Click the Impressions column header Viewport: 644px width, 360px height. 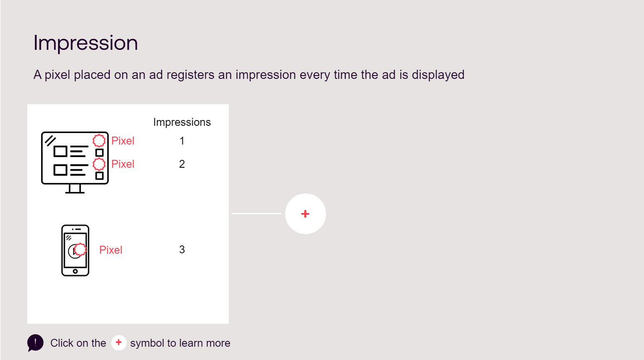(182, 122)
